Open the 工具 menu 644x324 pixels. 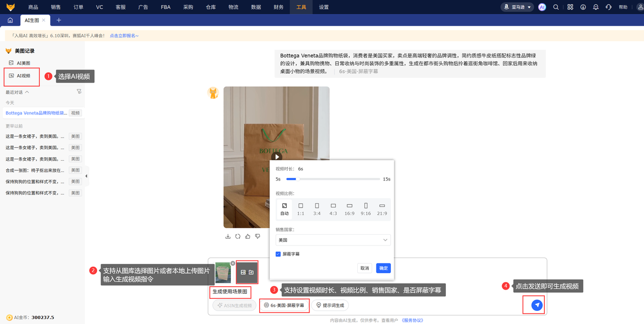(x=301, y=7)
